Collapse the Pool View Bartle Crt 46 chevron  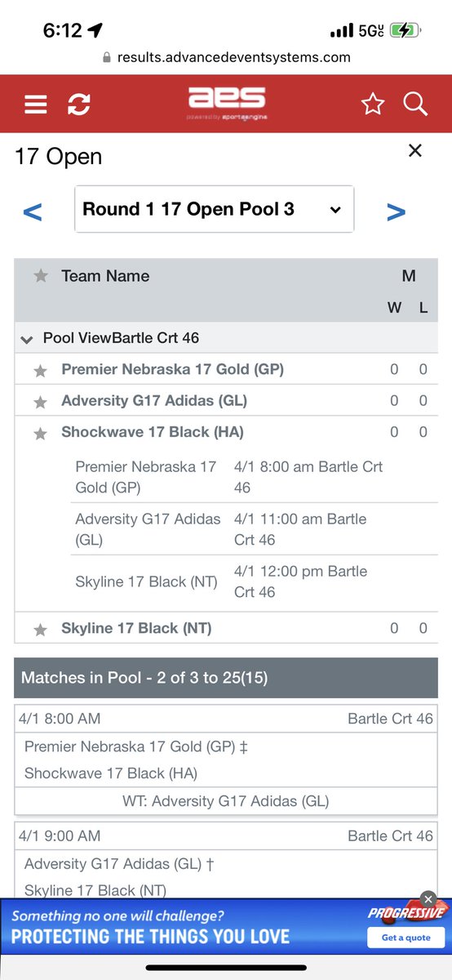tap(28, 339)
